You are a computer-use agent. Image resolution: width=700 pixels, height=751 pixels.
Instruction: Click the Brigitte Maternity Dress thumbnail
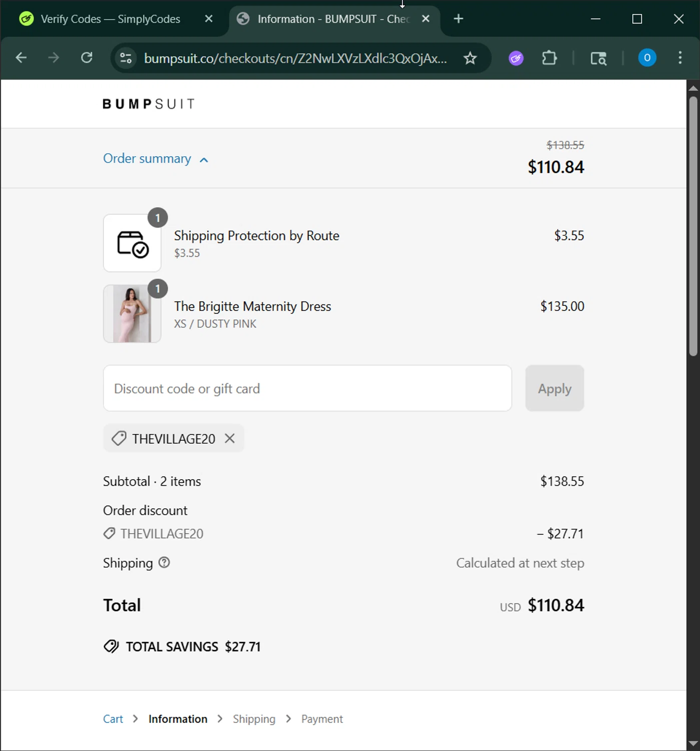point(132,314)
